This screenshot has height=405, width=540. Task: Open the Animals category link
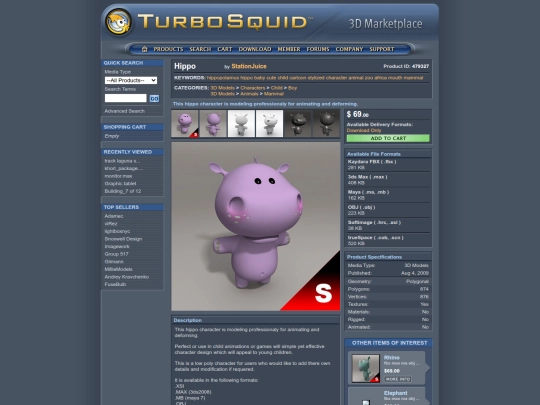[x=249, y=94]
